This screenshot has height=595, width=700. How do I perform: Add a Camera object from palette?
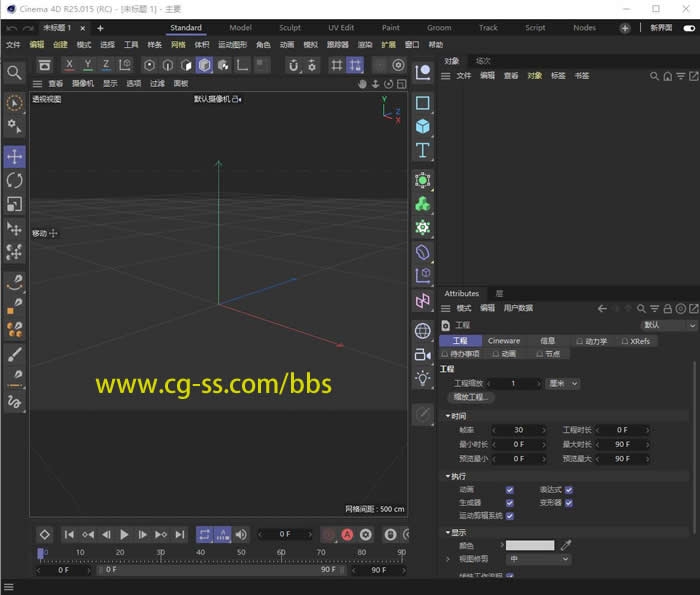point(423,354)
